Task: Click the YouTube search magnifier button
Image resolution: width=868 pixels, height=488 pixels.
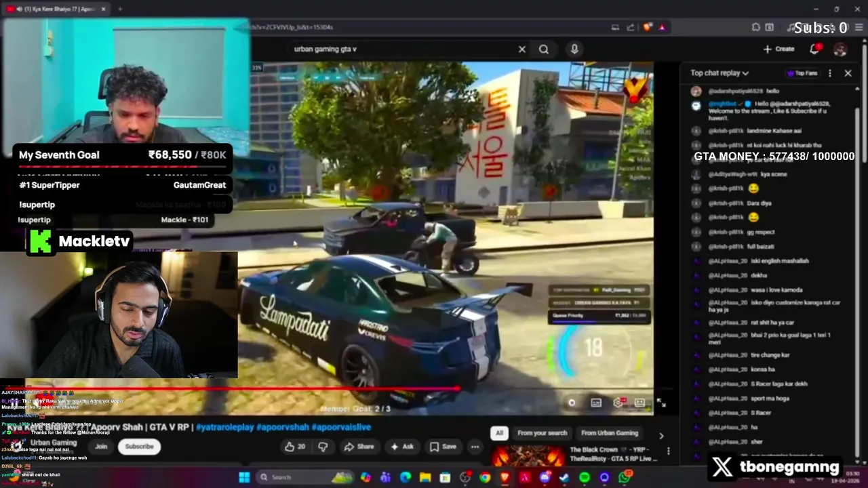Action: click(x=544, y=49)
